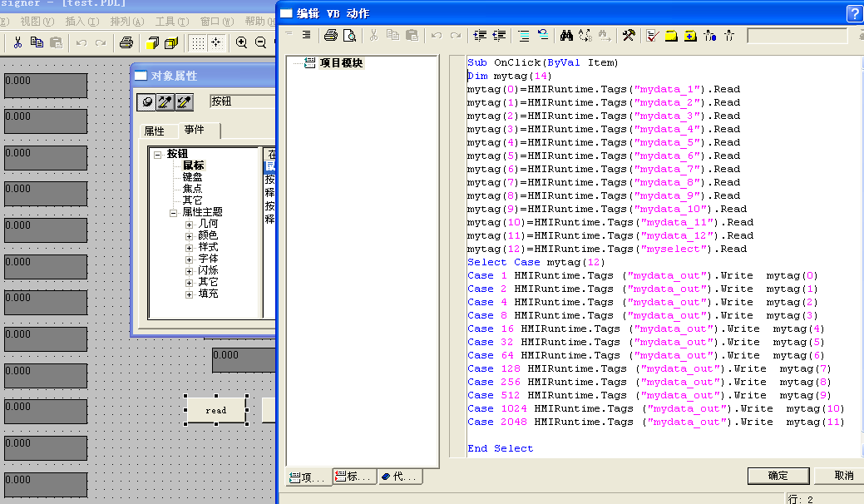864x504 pixels.
Task: Select the read button on canvas
Action: pyautogui.click(x=216, y=410)
